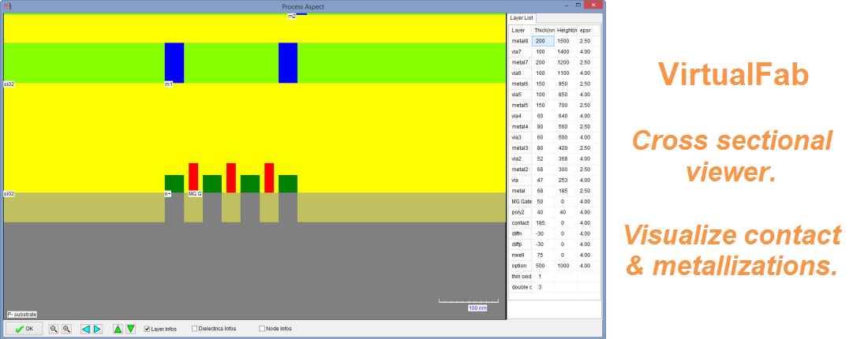Move view left with cyan left arrow
This screenshot has height=339, width=868.
tap(85, 329)
